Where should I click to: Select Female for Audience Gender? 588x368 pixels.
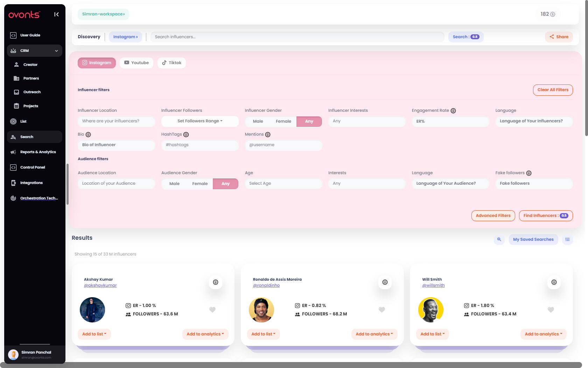pyautogui.click(x=200, y=183)
